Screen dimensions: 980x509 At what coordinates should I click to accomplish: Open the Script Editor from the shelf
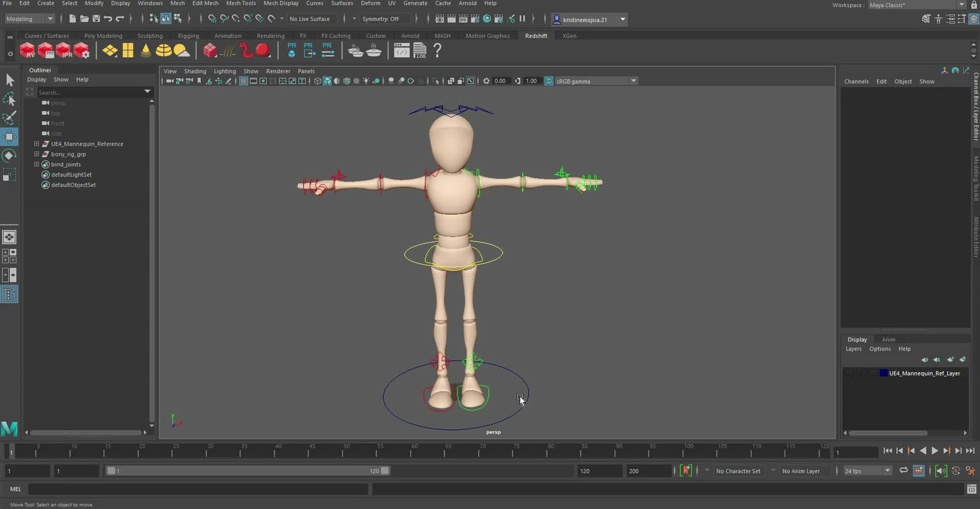point(402,50)
